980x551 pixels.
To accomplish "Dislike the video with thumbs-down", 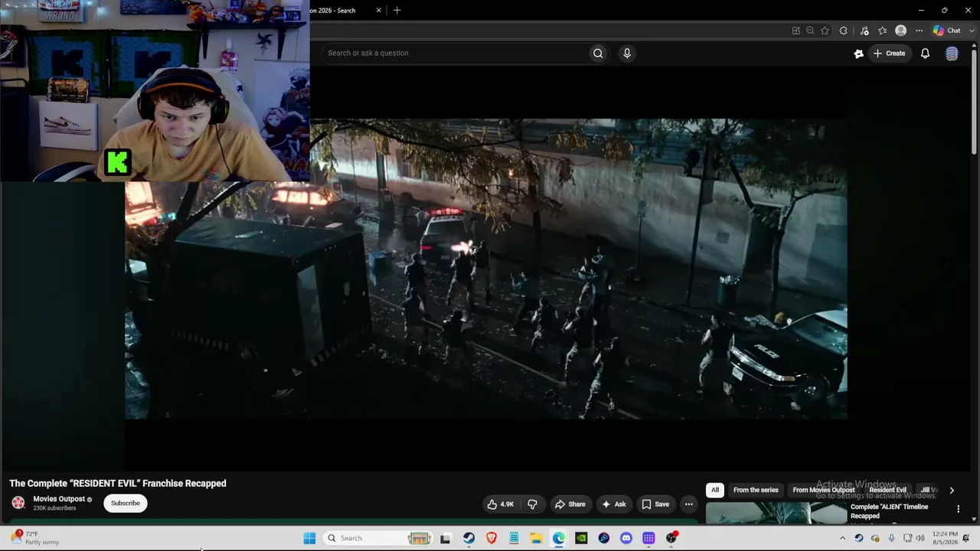I will click(532, 504).
